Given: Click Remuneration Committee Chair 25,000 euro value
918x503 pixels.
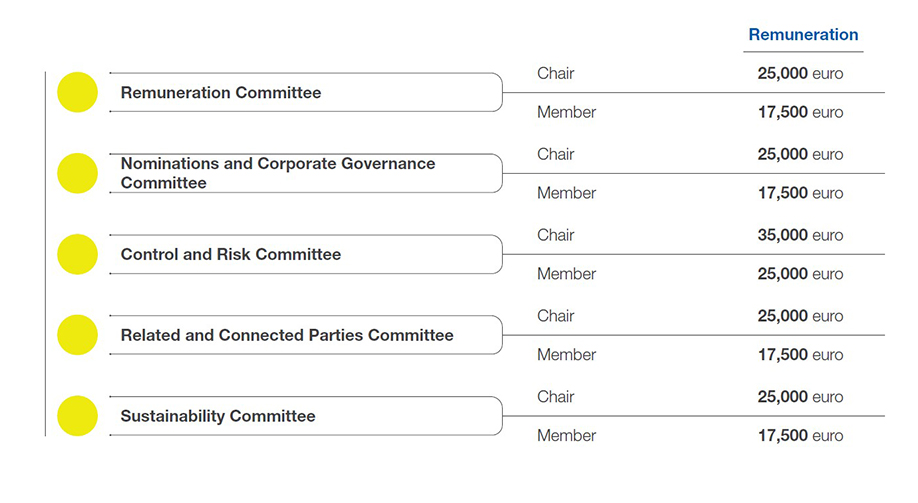Looking at the screenshot, I should tap(800, 73).
